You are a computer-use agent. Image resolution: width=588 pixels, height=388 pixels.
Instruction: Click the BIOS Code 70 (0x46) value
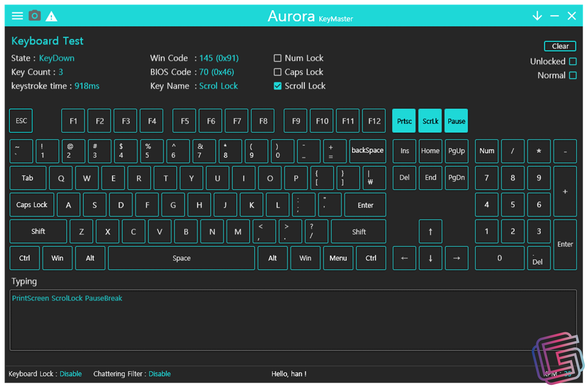point(217,72)
